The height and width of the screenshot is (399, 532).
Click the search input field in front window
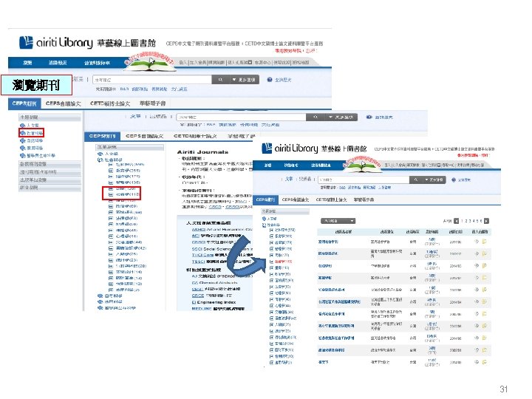(364, 180)
